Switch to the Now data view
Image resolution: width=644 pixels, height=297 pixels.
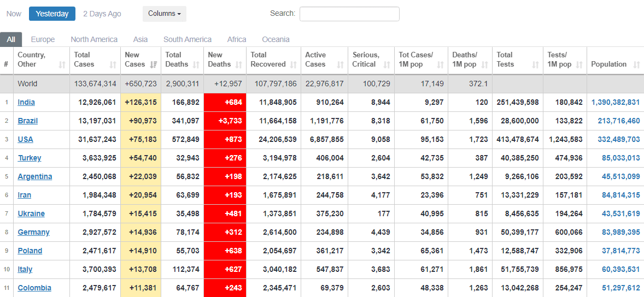click(x=14, y=14)
